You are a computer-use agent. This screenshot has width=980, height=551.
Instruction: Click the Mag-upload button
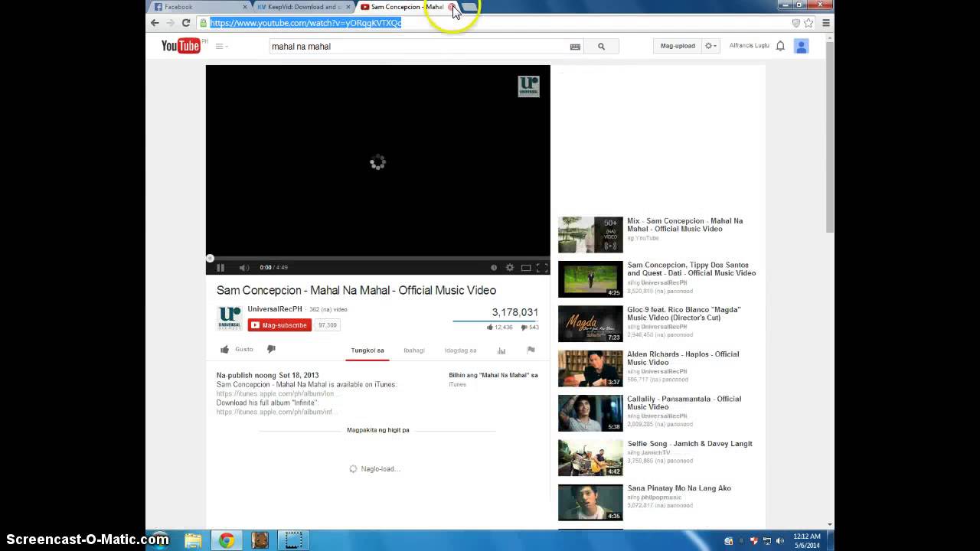pyautogui.click(x=678, y=46)
